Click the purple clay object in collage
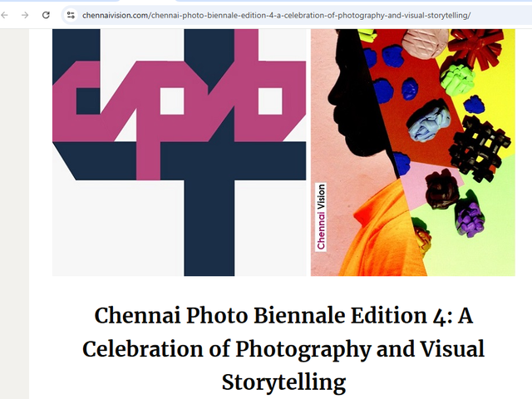The image size is (532, 399). click(x=470, y=219)
